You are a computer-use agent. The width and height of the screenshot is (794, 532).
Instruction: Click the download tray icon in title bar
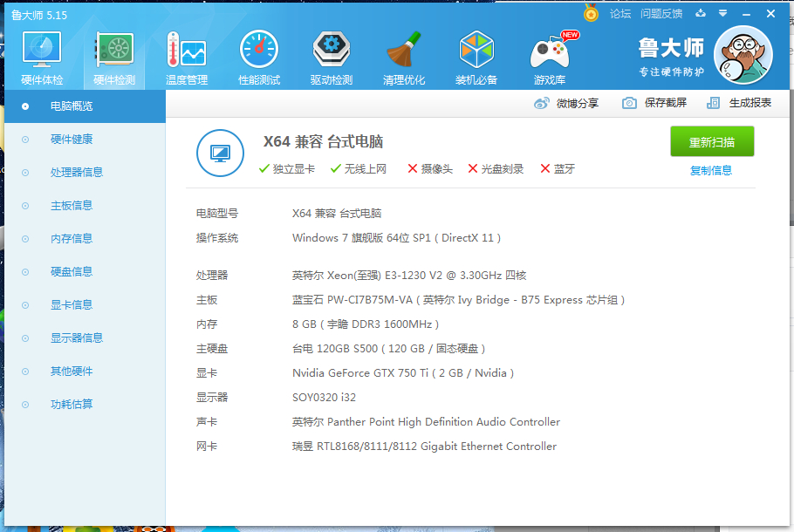(701, 13)
